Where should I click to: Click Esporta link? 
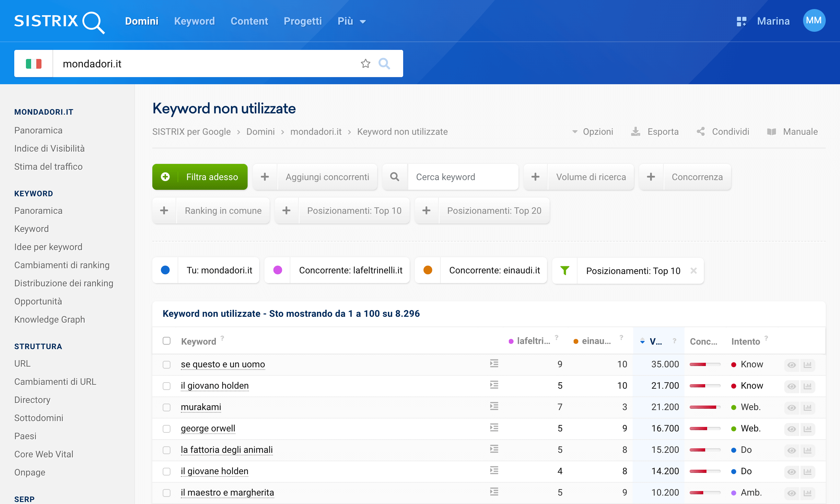click(x=663, y=132)
